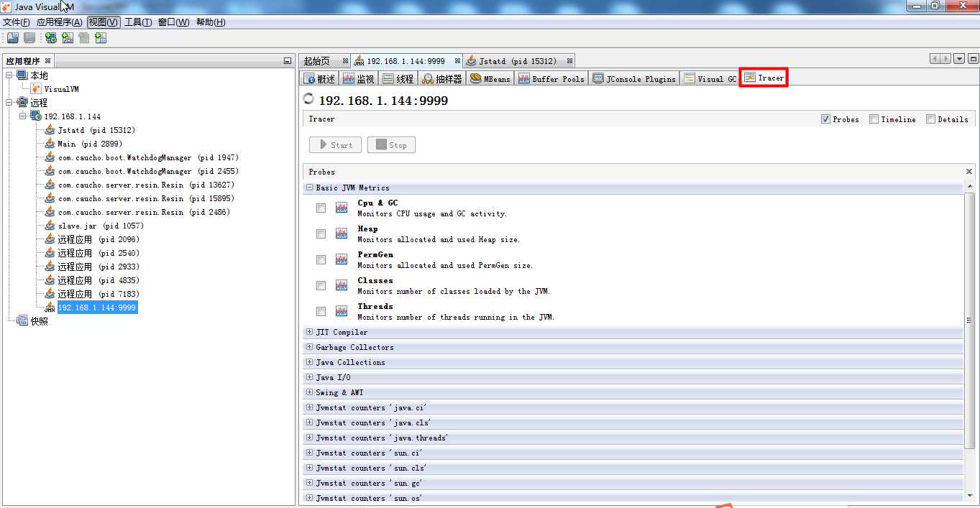Click the JMX icon of 192.168.1.144:9999 tree node

pos(50,308)
